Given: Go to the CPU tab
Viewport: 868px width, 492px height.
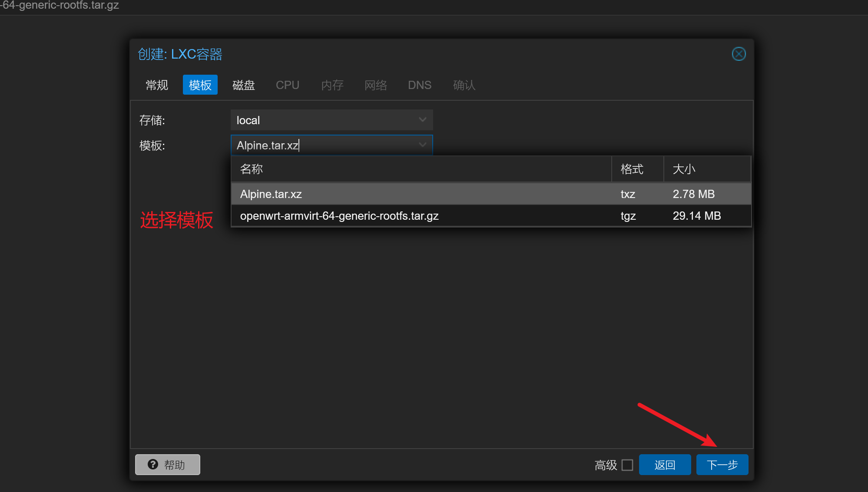Looking at the screenshot, I should pos(287,85).
